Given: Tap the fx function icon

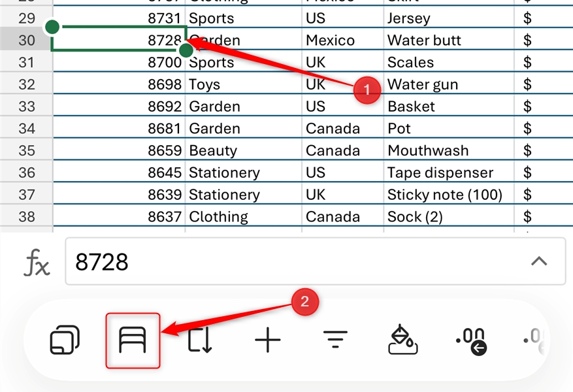Looking at the screenshot, I should pyautogui.click(x=37, y=262).
